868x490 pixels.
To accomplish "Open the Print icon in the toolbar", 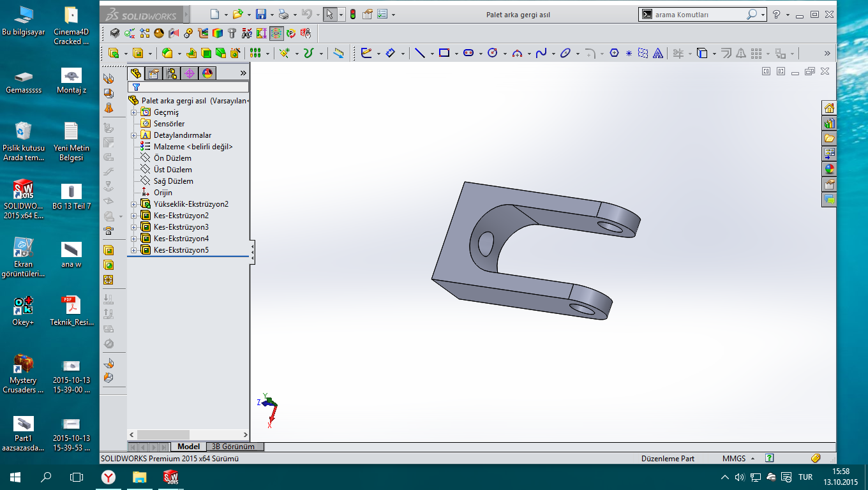I will [x=283, y=14].
